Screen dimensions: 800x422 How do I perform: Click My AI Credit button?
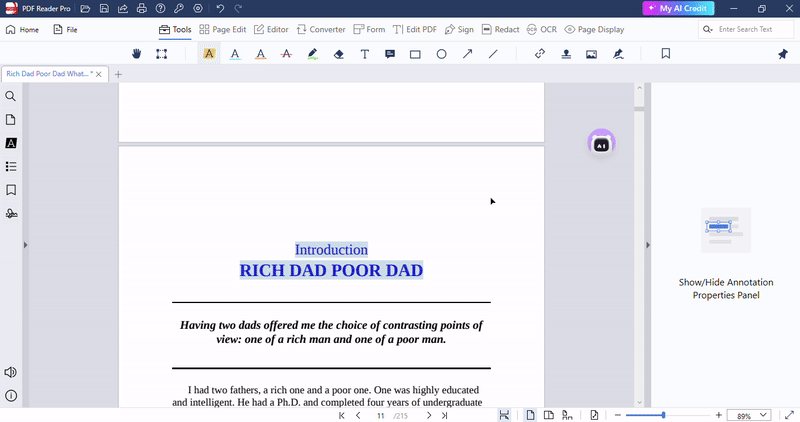coord(678,8)
